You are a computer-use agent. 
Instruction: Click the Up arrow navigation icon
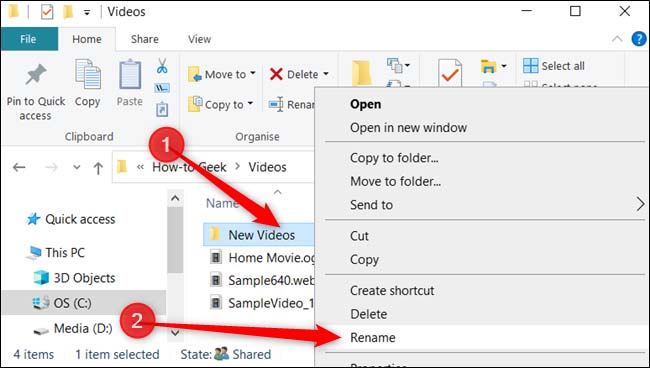(x=98, y=168)
